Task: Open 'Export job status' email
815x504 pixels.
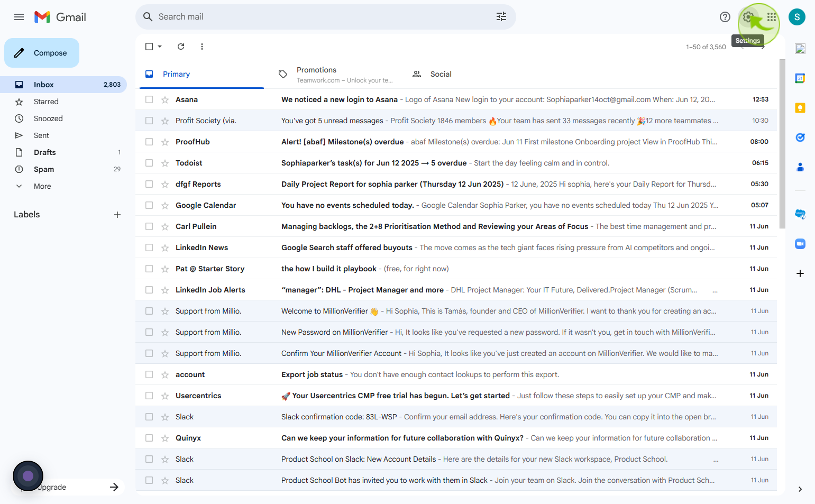Action: click(x=456, y=374)
